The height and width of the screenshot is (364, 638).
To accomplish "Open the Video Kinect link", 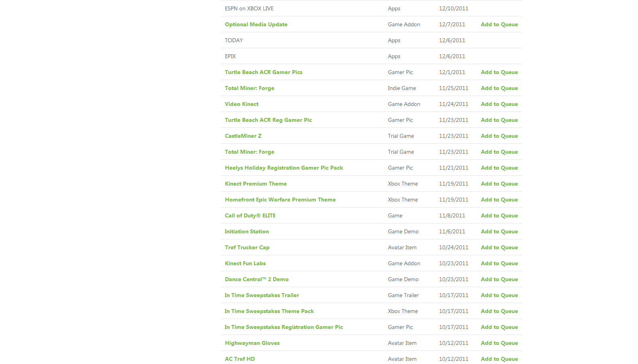I will click(242, 104).
